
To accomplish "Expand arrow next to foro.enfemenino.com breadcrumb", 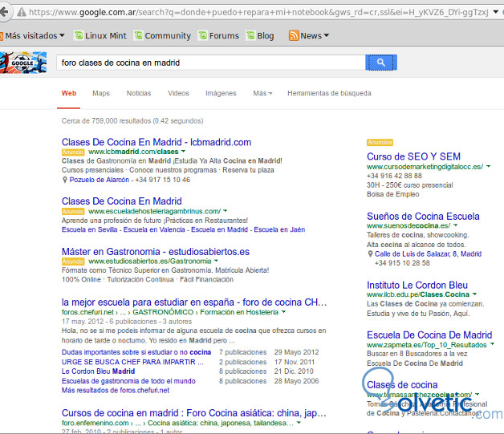I will [x=299, y=423].
